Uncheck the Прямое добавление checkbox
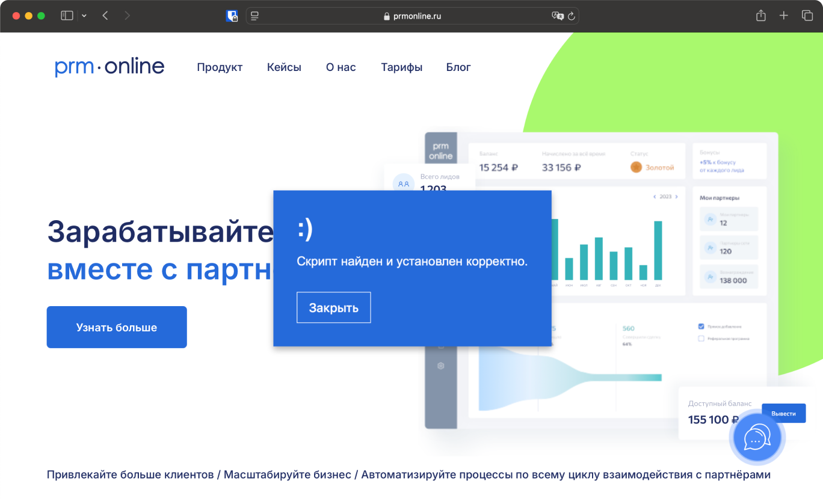823x504 pixels. (x=701, y=326)
